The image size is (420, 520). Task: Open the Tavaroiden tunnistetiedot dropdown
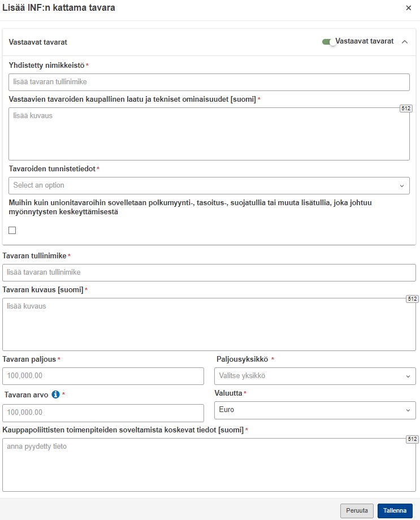tap(209, 185)
